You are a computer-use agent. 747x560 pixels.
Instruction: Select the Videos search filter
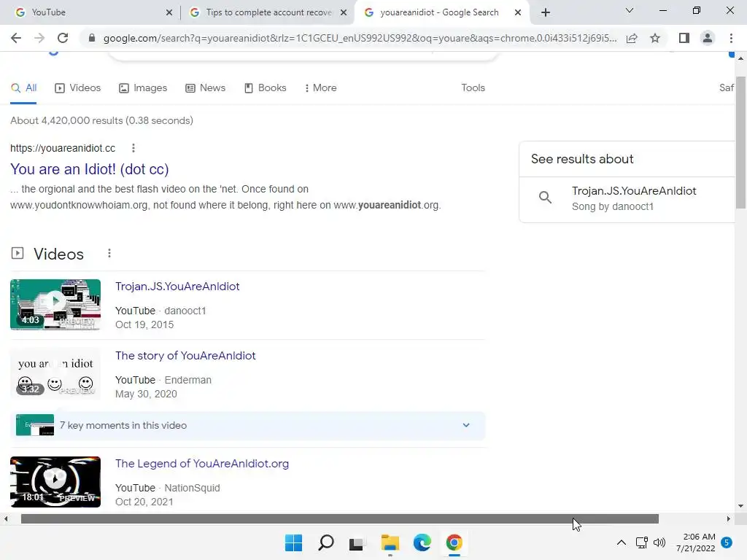(77, 88)
